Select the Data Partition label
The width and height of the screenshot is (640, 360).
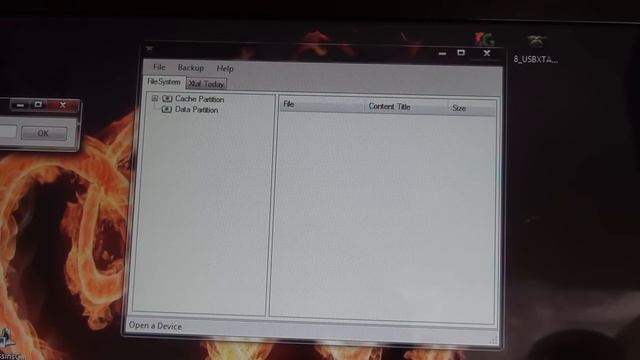click(196, 109)
